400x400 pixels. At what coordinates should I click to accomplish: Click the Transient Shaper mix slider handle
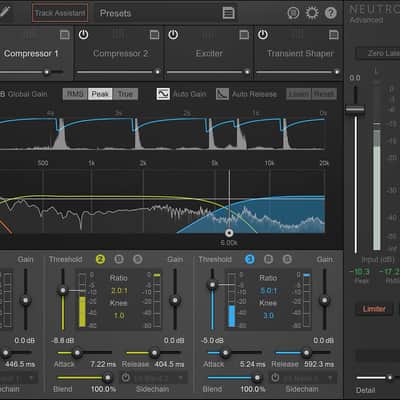tap(337, 72)
